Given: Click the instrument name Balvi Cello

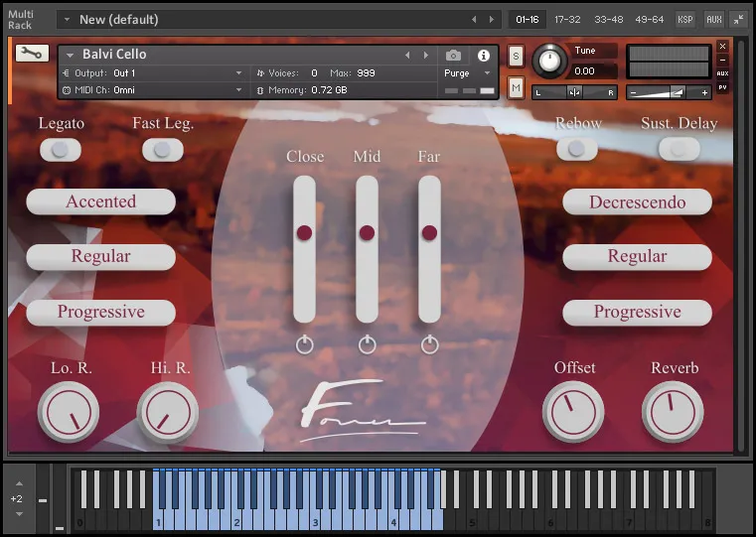Looking at the screenshot, I should tap(114, 55).
